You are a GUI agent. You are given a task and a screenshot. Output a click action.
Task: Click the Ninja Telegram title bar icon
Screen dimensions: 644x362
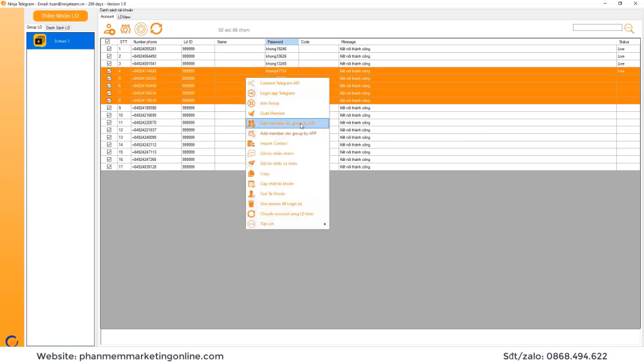pyautogui.click(x=3, y=4)
